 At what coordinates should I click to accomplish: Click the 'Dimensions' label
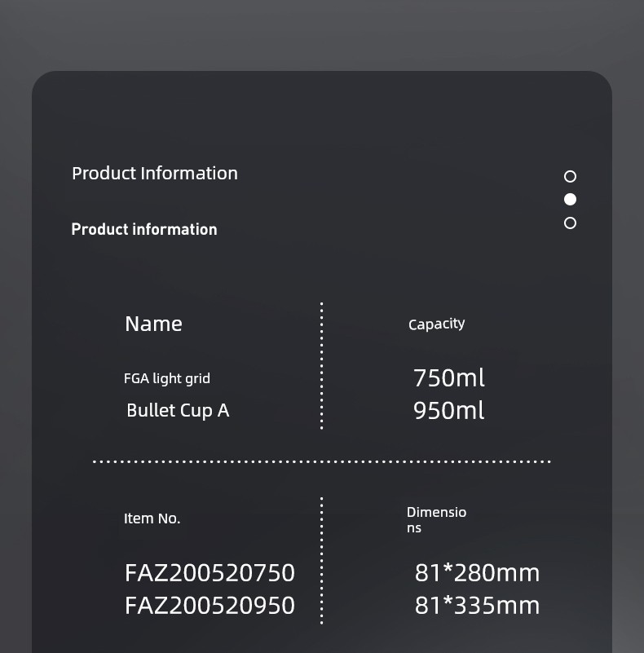coord(437,520)
